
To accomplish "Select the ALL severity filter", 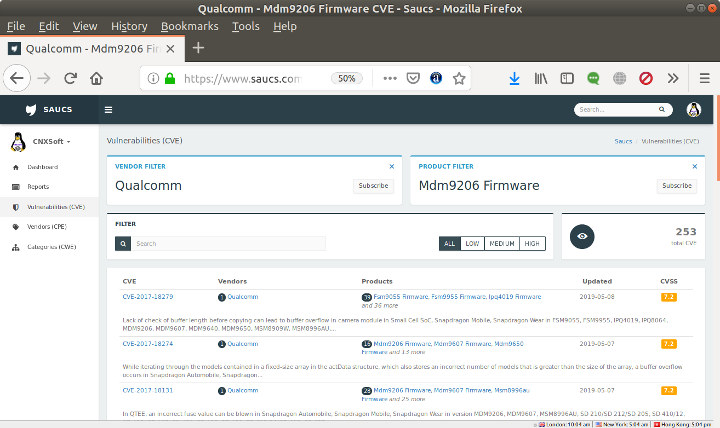I will [x=450, y=243].
